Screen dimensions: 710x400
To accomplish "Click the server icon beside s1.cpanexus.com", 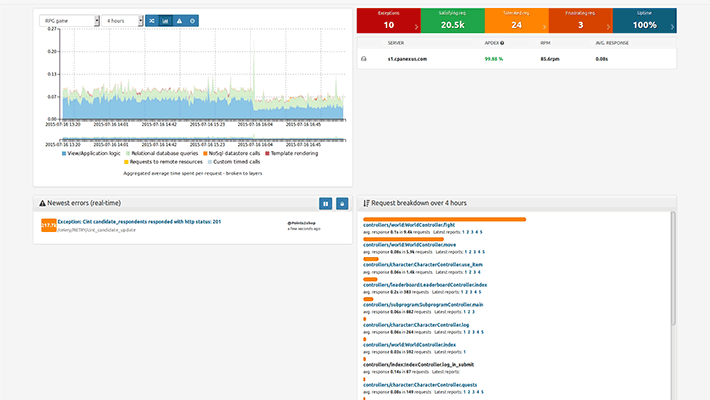I will tap(363, 60).
